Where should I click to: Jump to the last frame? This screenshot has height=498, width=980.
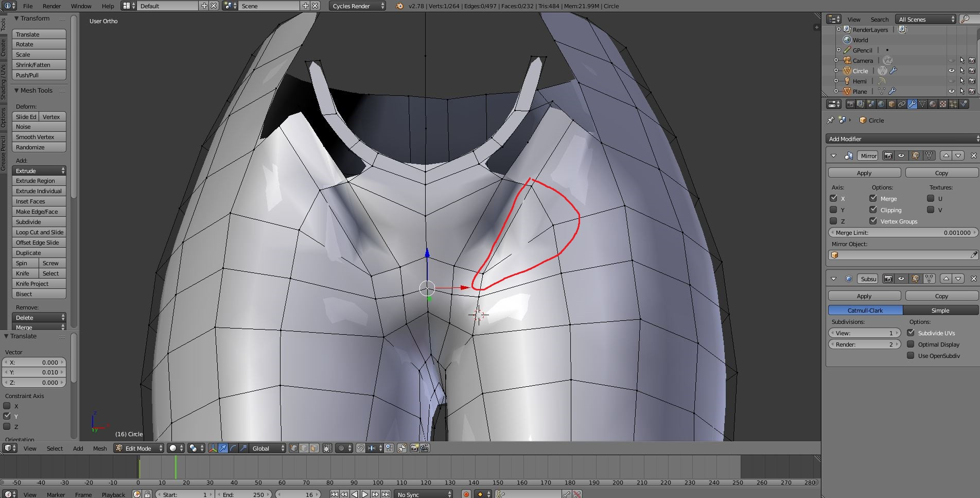coord(386,494)
